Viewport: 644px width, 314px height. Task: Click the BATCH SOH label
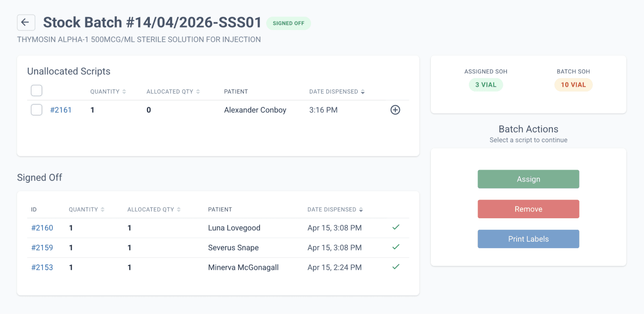click(x=573, y=71)
